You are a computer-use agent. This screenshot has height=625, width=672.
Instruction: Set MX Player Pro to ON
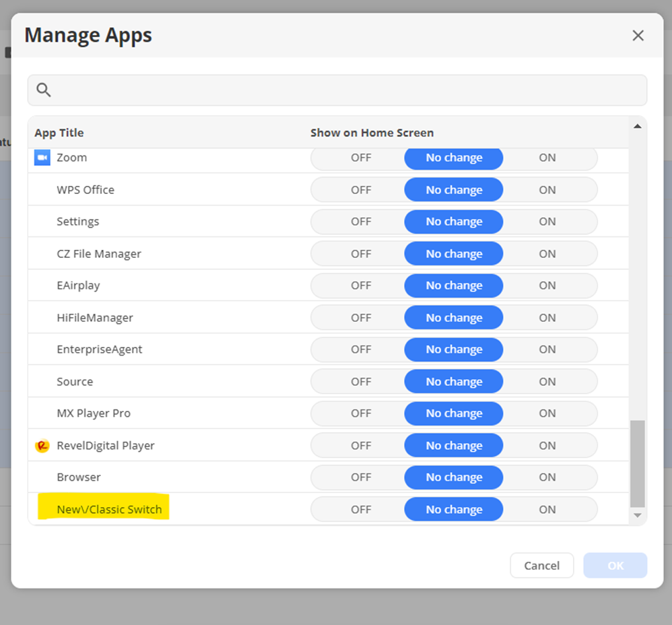[547, 414]
